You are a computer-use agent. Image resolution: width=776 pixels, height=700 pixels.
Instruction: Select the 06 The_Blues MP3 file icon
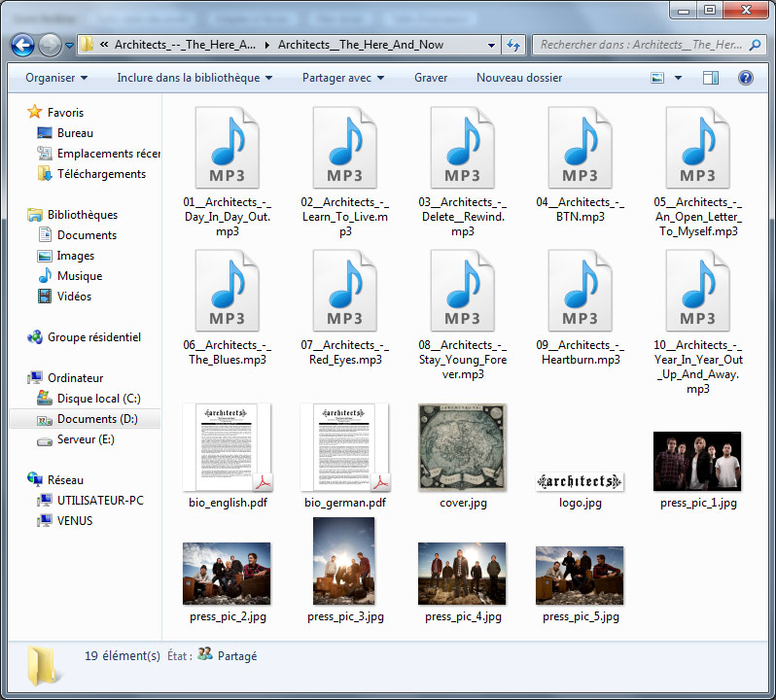pos(228,291)
